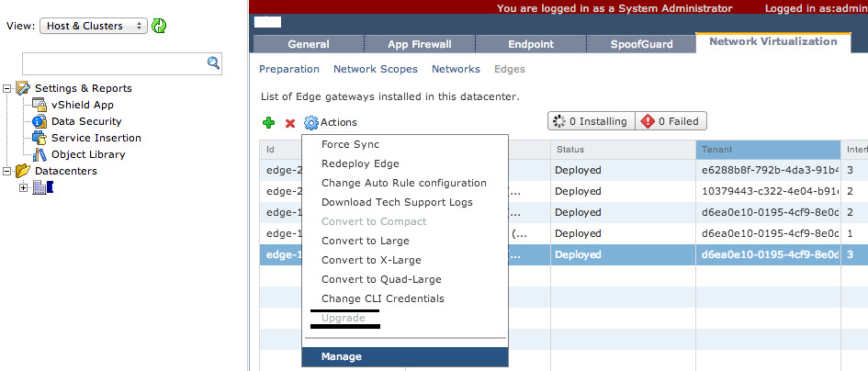Collapse the Settings & Reports tree node
The image size is (868, 371).
[x=7, y=88]
